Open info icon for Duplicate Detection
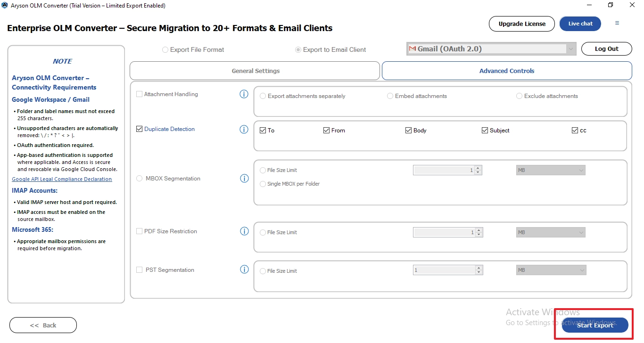The height and width of the screenshot is (343, 644). pyautogui.click(x=244, y=129)
